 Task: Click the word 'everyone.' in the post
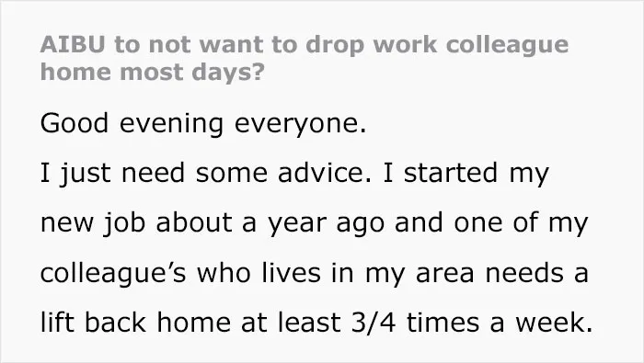click(x=300, y=125)
